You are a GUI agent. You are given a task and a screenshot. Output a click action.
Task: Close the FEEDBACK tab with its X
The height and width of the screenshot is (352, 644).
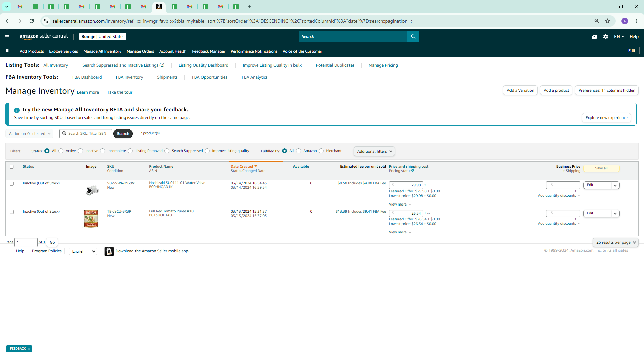[29, 349]
